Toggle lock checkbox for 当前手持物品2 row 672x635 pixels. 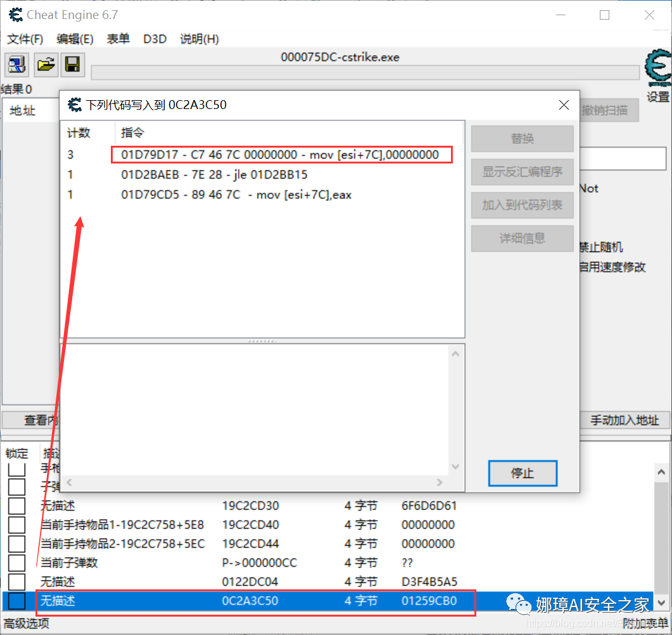[x=16, y=544]
